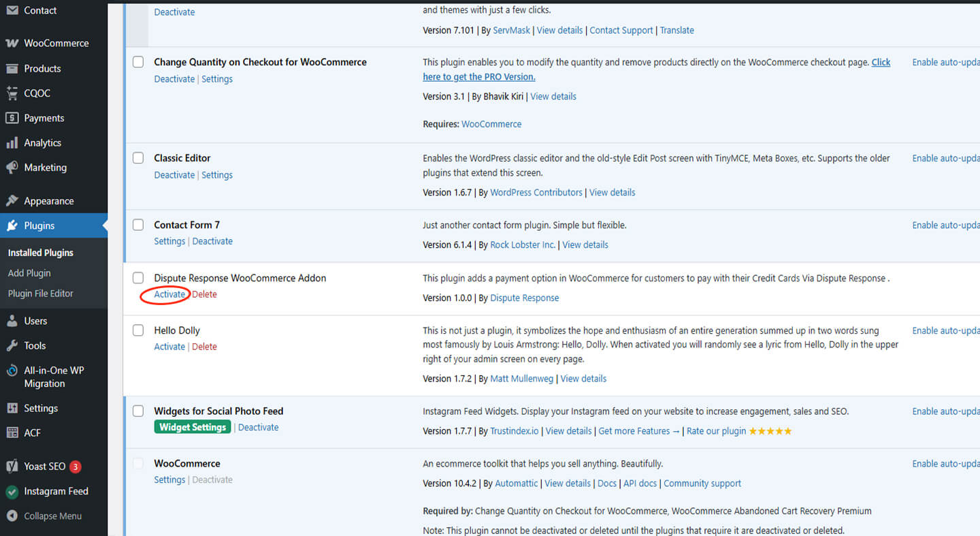Enable auto-updates for Classic Editor
980x536 pixels.
click(x=945, y=158)
